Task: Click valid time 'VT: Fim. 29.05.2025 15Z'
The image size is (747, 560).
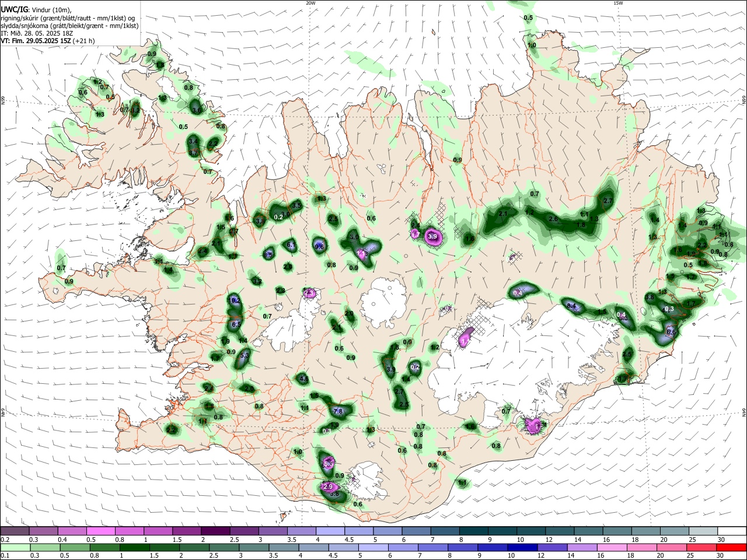Action: pos(36,41)
